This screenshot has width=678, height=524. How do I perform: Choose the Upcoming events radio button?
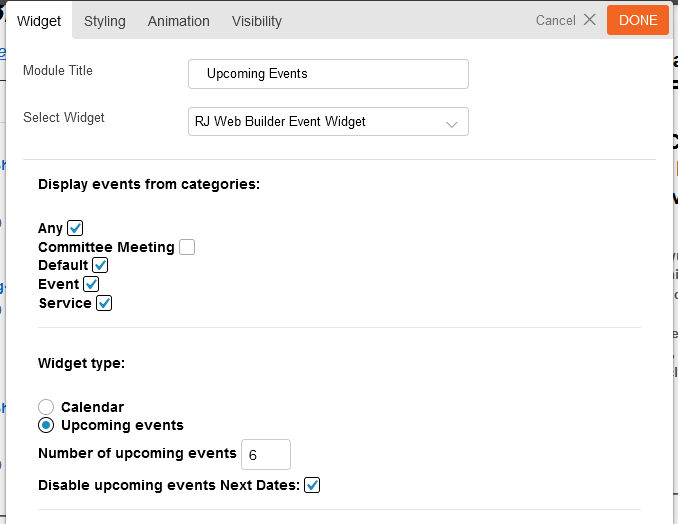click(46, 425)
